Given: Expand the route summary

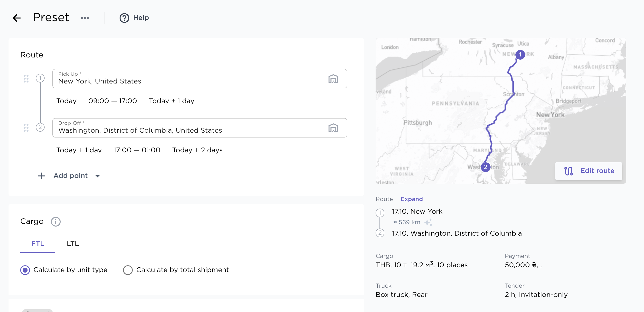Looking at the screenshot, I should (411, 199).
